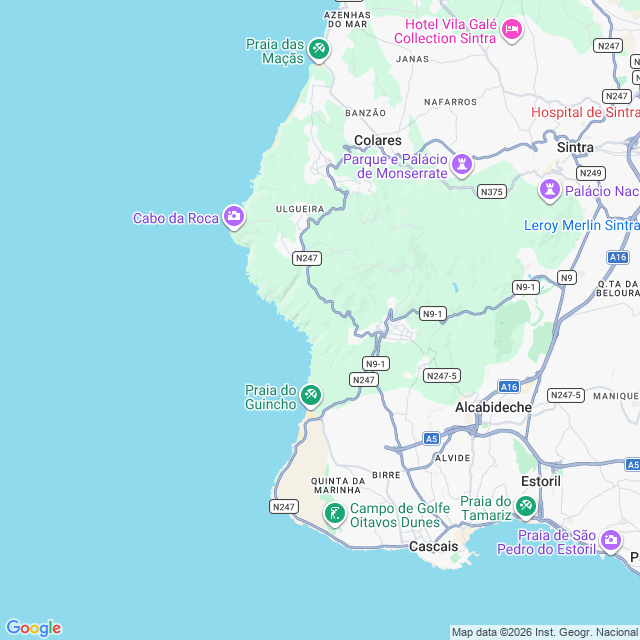Viewport: 640px width, 640px height.
Task: Select the Q.ta da Beloura label
Action: [x=618, y=289]
